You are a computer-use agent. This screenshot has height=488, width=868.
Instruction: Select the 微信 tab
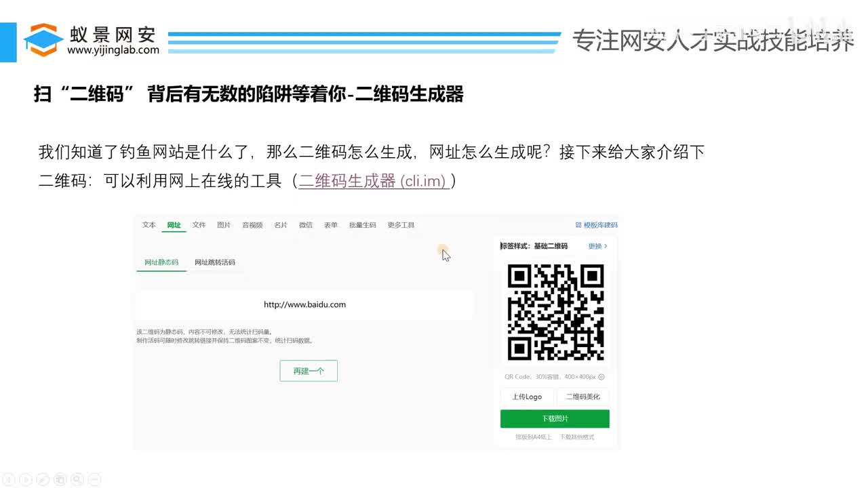click(x=306, y=225)
